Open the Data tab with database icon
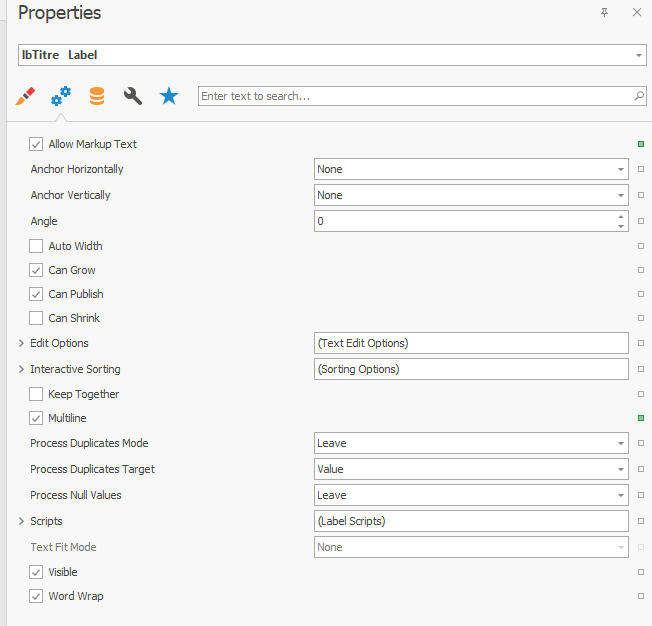The image size is (652, 626). pyautogui.click(x=97, y=96)
